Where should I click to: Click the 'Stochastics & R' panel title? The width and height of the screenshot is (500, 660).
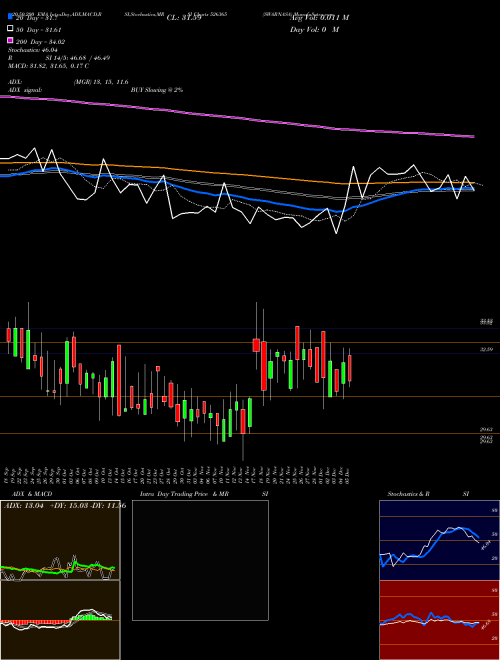(409, 494)
